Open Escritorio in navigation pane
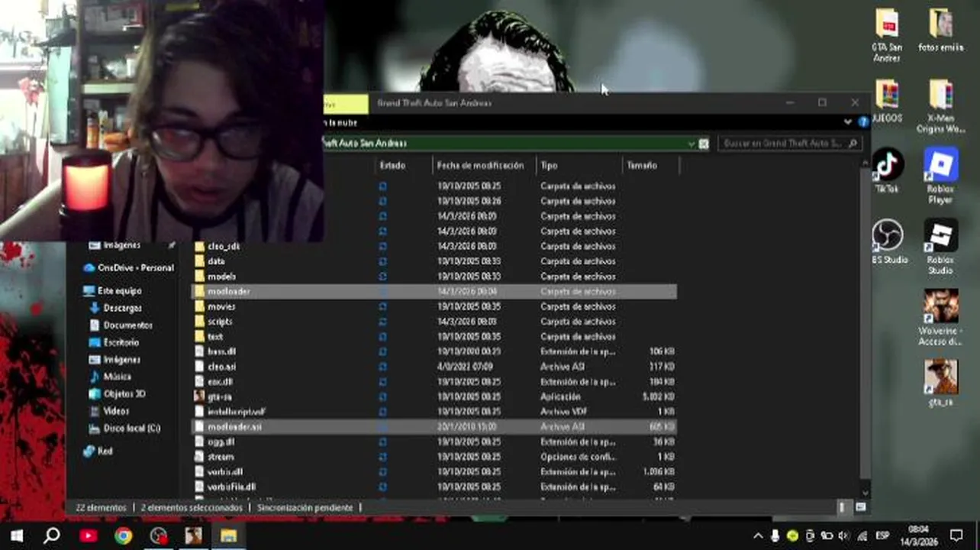 (x=114, y=342)
